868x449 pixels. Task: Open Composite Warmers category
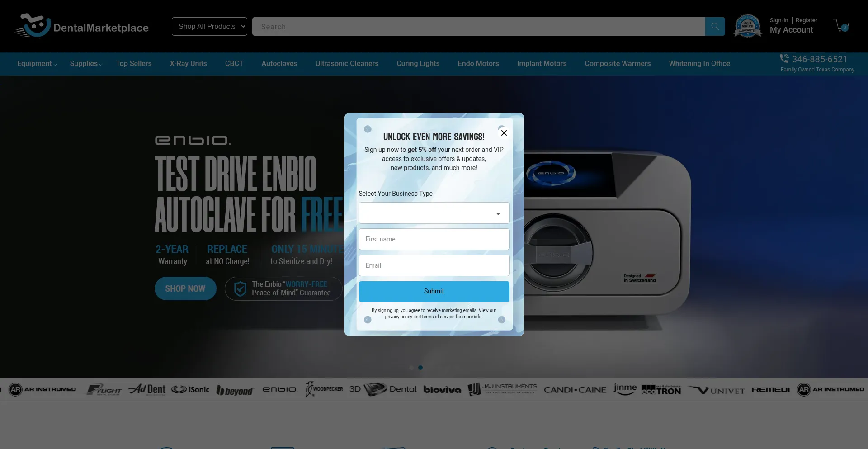pyautogui.click(x=618, y=64)
